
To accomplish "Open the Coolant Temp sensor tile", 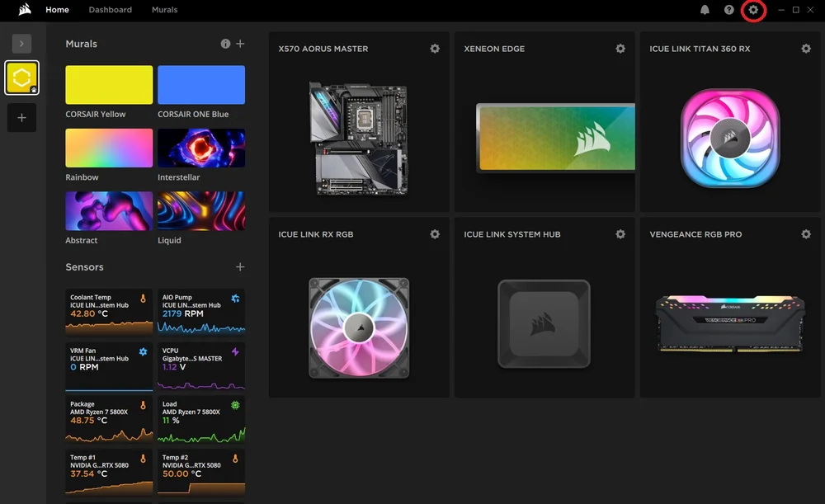I will (109, 311).
